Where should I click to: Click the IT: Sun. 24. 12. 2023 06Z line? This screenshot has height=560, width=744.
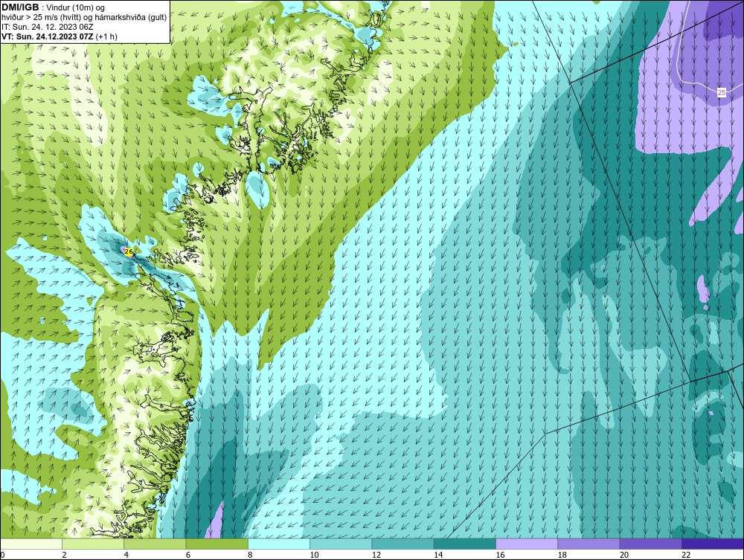48,27
